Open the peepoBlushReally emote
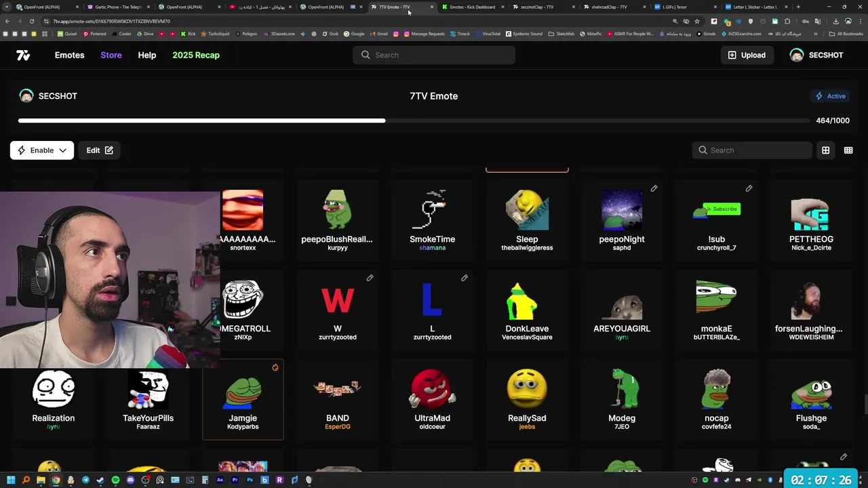 pos(337,220)
